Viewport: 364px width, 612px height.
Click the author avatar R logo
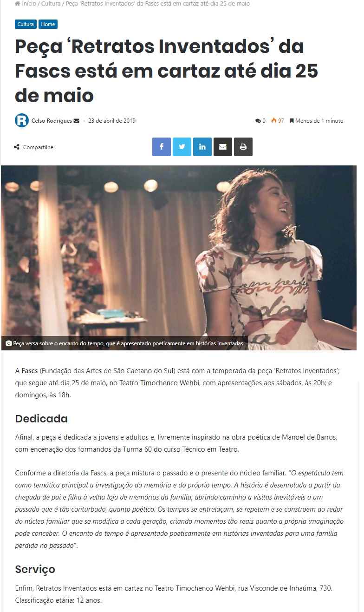point(21,120)
